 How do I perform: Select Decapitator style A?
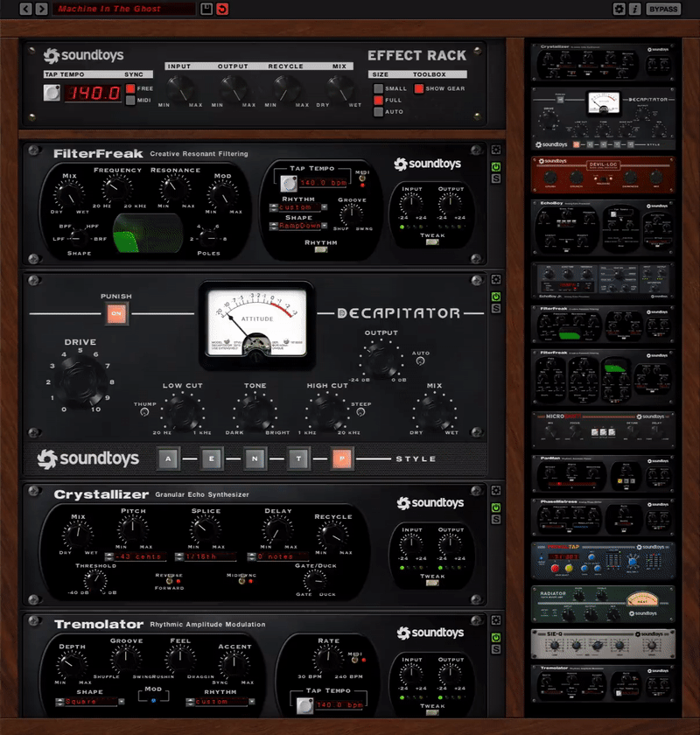pos(168,458)
